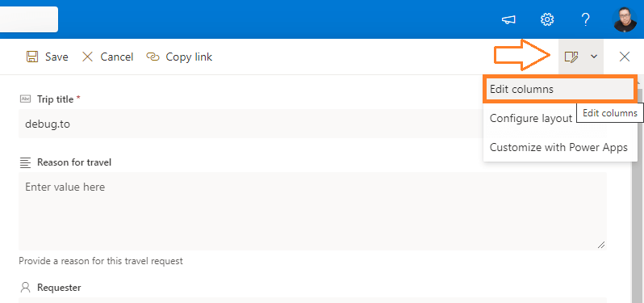The height and width of the screenshot is (303, 644).
Task: Open the help question mark icon
Action: 585,19
